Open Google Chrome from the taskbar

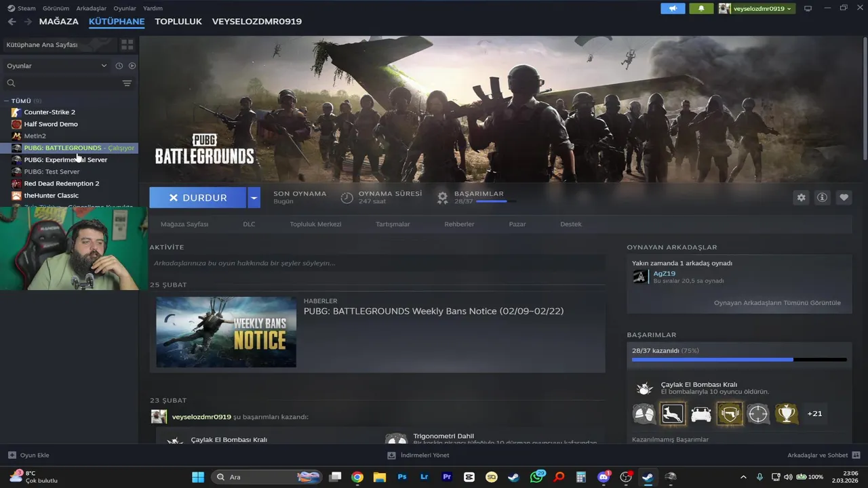tap(357, 477)
